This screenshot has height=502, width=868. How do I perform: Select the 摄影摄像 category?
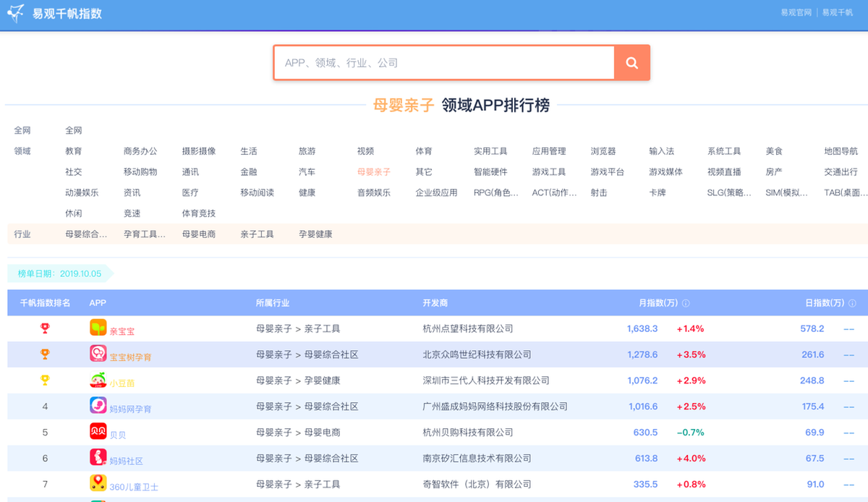click(199, 151)
